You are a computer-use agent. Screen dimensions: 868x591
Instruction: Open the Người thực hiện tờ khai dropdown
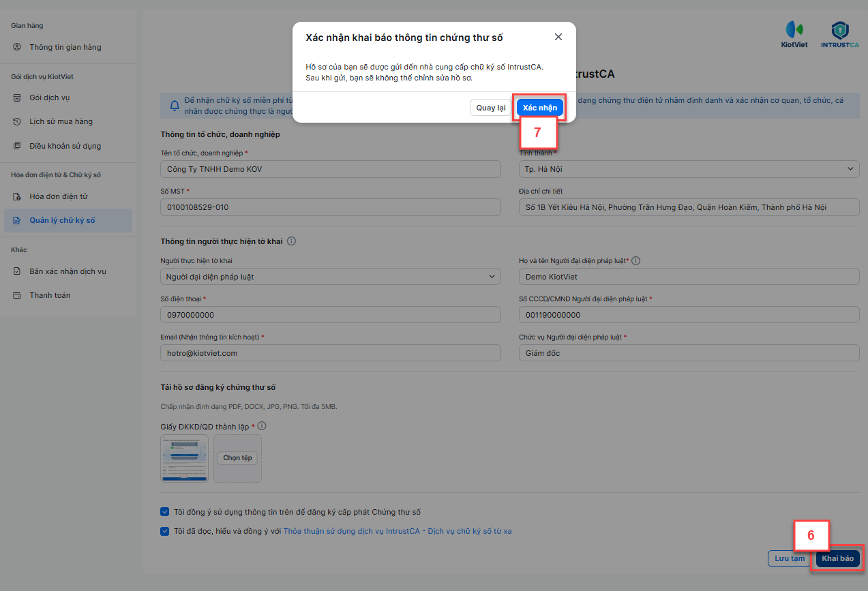331,277
